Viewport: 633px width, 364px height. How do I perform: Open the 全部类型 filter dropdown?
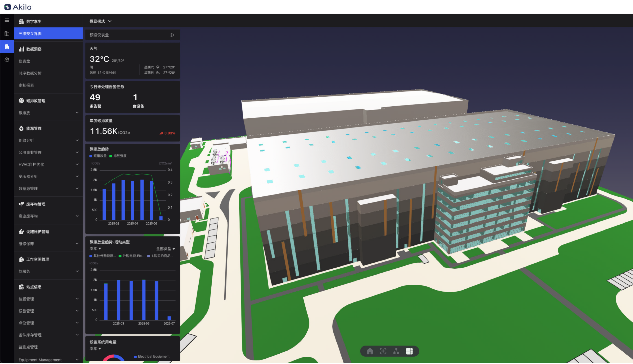click(165, 249)
